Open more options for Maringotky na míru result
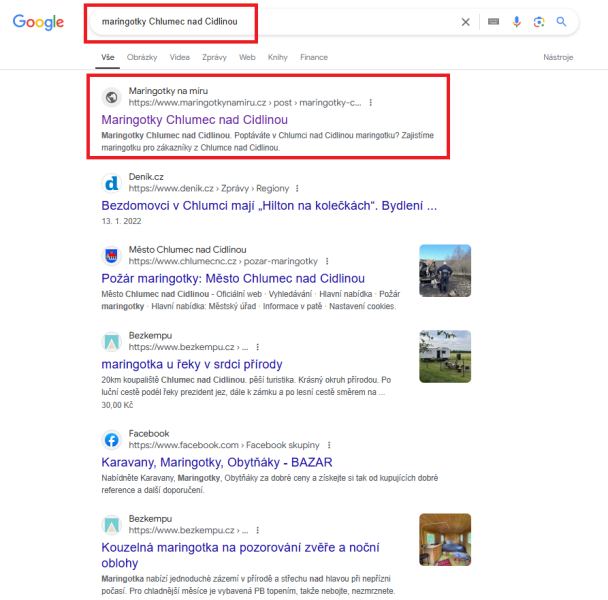608x600 pixels. pyautogui.click(x=371, y=103)
